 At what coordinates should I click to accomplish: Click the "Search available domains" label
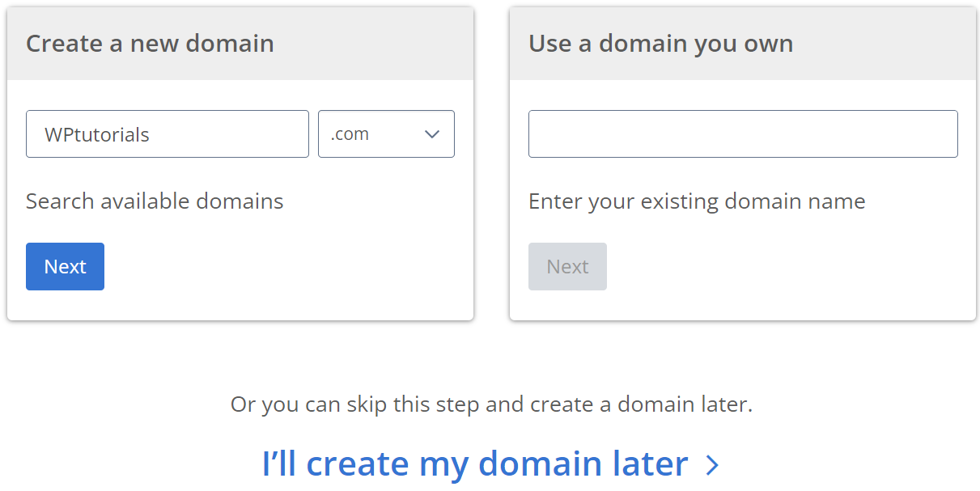155,201
